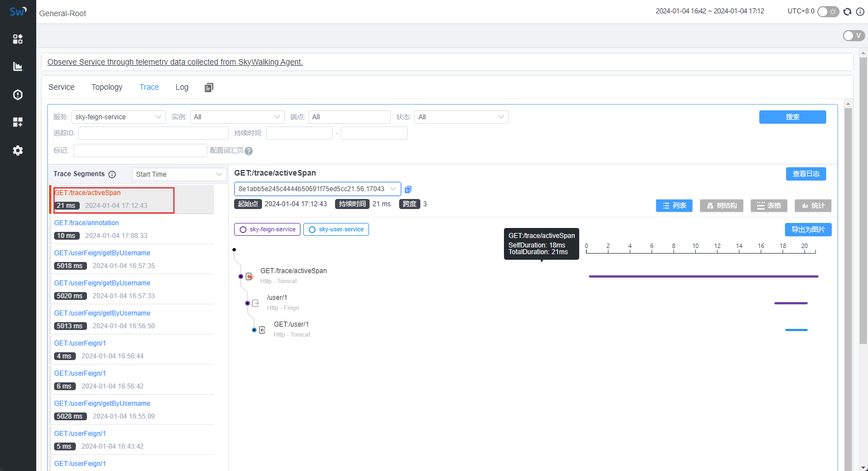Click the 追踪ID trace ID input field
The width and height of the screenshot is (868, 471).
(x=153, y=133)
